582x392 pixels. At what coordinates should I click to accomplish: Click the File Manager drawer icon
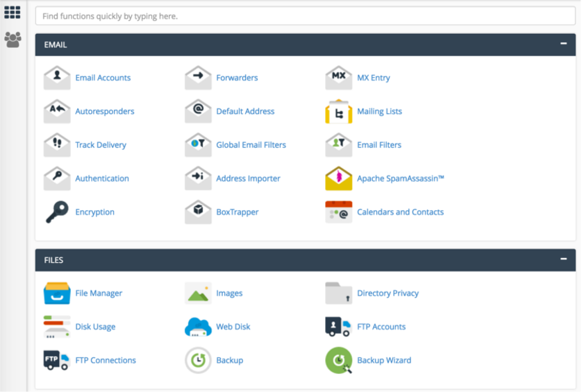coord(57,293)
